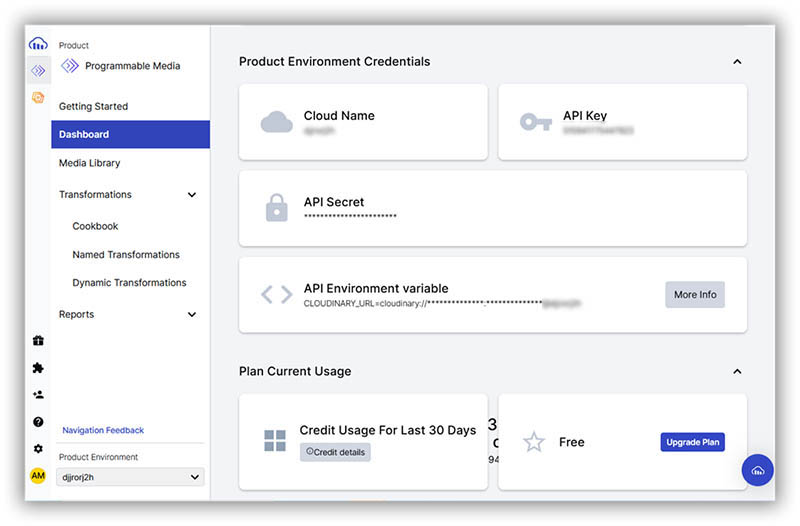800x526 pixels.
Task: Open Cookbook under Transformations
Action: 95,226
